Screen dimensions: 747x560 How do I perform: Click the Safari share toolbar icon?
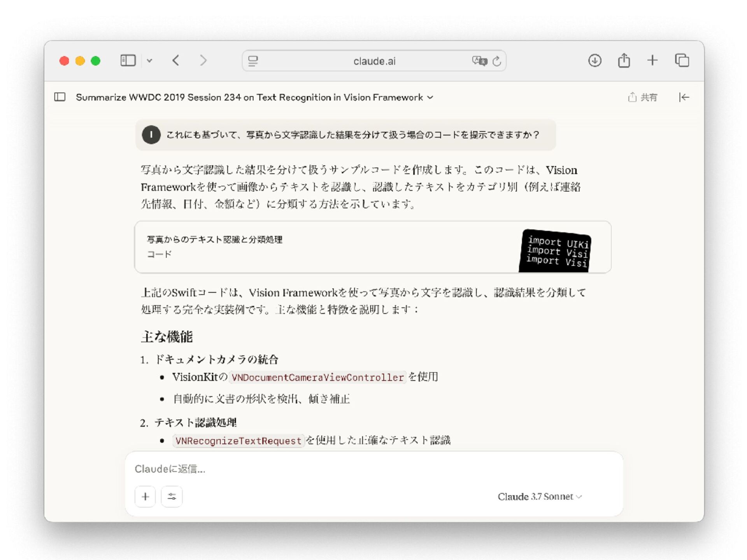click(x=624, y=61)
